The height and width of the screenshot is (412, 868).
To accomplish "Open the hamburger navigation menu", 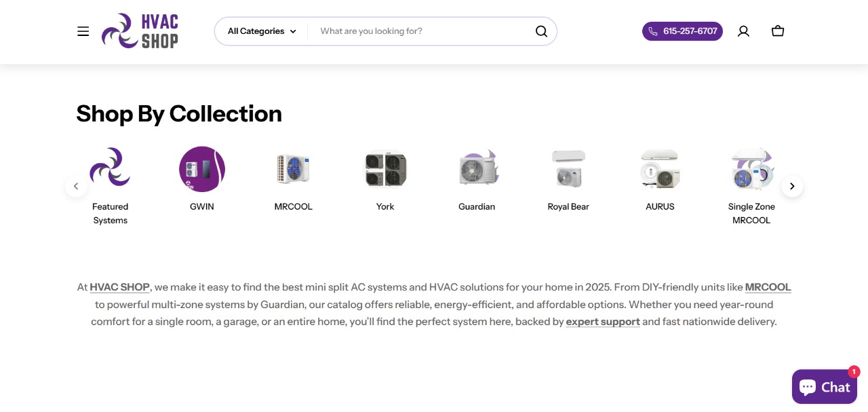I will [83, 31].
